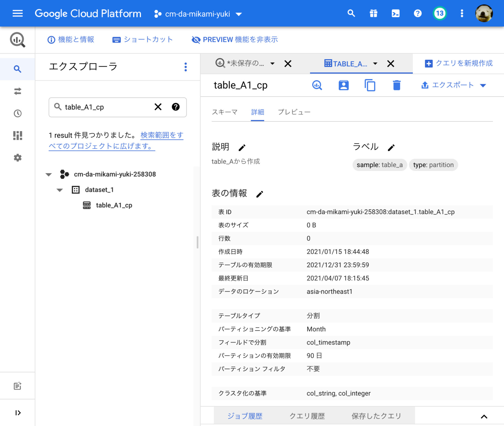Delete table_A1_cp using the trash icon
This screenshot has width=504, height=426.
point(396,85)
